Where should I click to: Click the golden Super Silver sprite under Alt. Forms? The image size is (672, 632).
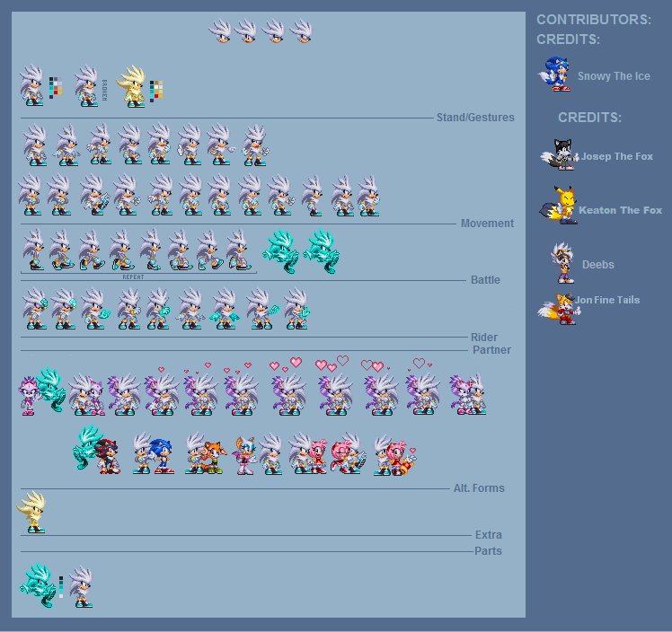pos(31,512)
